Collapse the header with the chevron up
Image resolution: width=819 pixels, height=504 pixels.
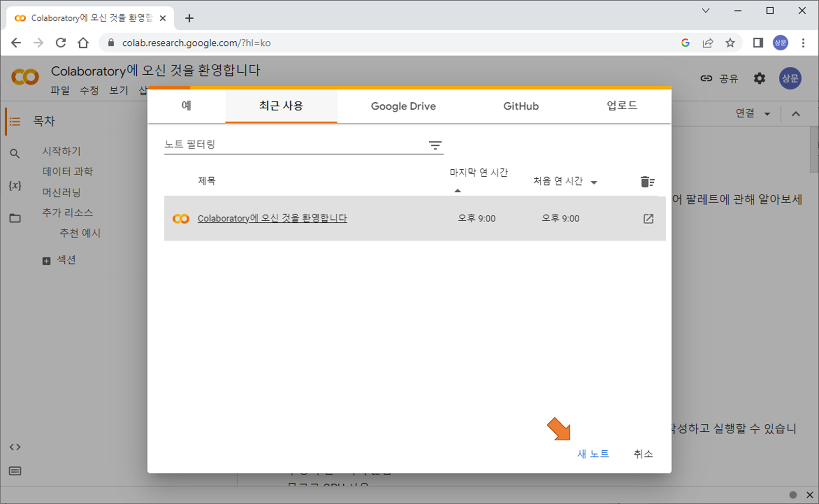[x=796, y=114]
